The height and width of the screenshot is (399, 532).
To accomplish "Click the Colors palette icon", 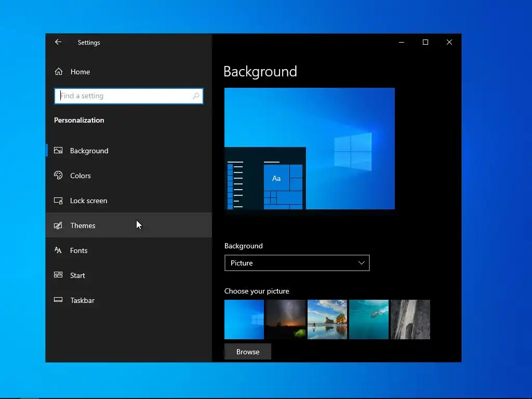I will tap(58, 175).
